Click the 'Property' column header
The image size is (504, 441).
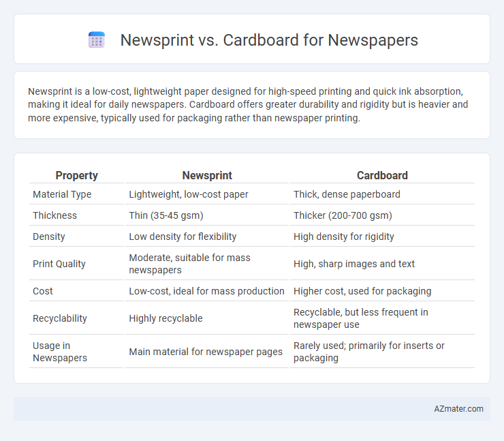(x=76, y=175)
